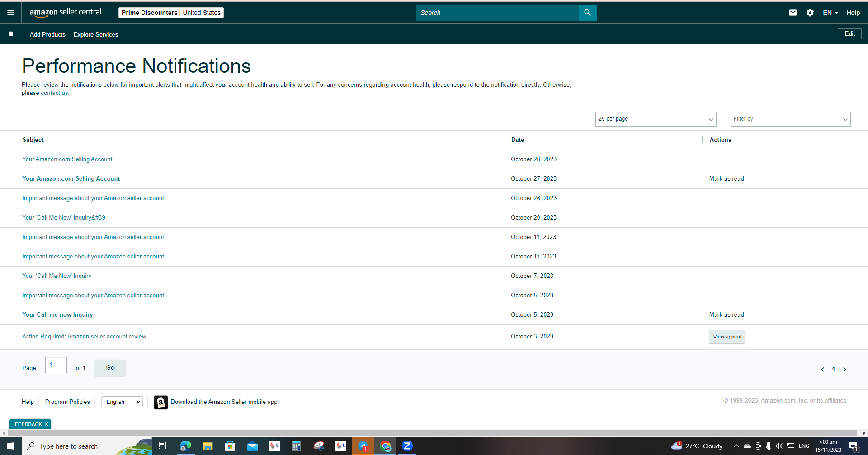Screen dimensions: 868x455
Task: Open the Your 'Call Me Now' Inquiry&#39; notification
Action: (64, 218)
